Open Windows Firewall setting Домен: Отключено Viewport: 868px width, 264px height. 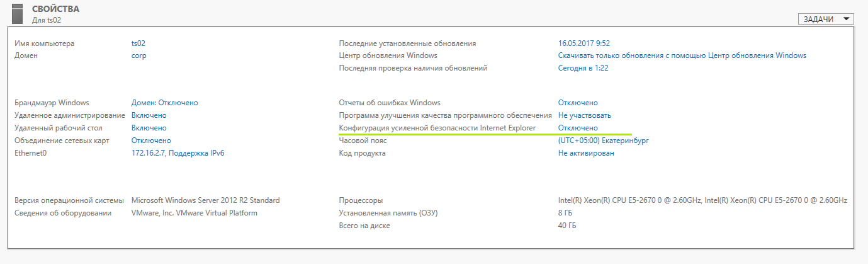point(165,103)
